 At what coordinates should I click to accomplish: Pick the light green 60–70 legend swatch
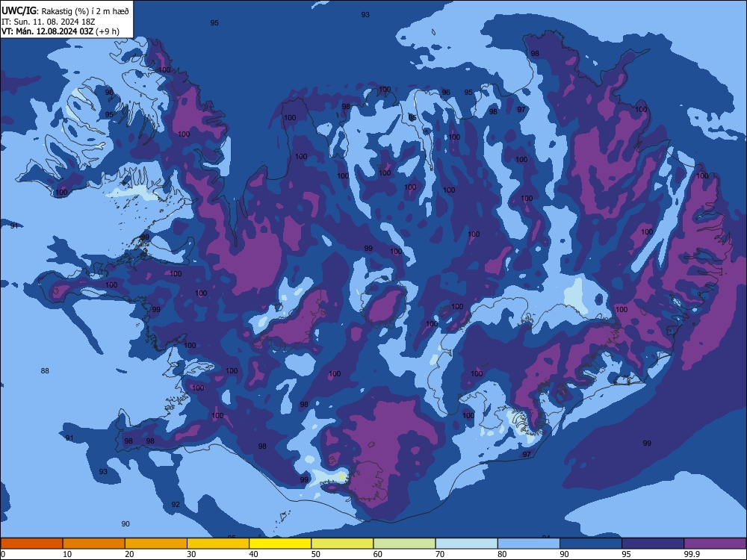click(404, 544)
